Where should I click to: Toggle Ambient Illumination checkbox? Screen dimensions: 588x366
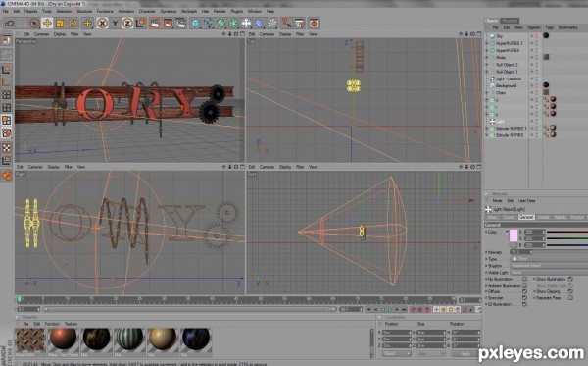tap(524, 286)
